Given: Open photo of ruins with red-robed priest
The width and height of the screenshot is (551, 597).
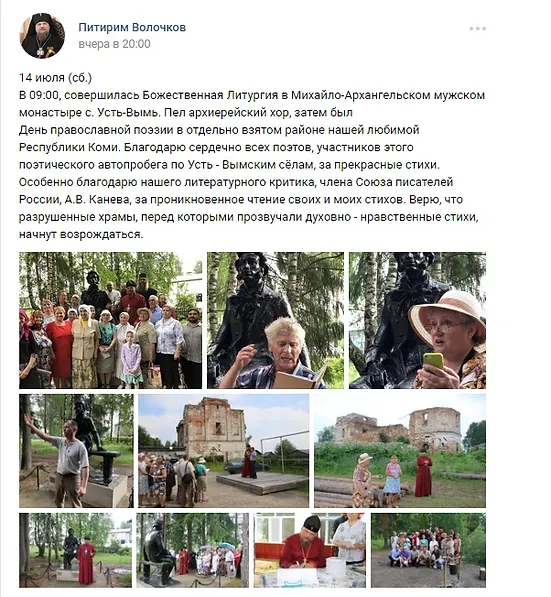Looking at the screenshot, I should click(x=400, y=451).
